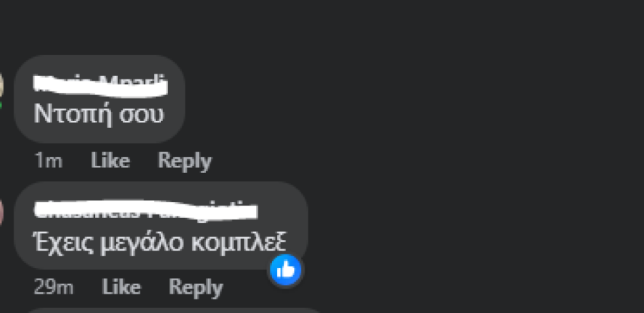Click the empty dark area right of the comments
Image resolution: width=644 pixels, height=313 pixels.
pos(472,164)
